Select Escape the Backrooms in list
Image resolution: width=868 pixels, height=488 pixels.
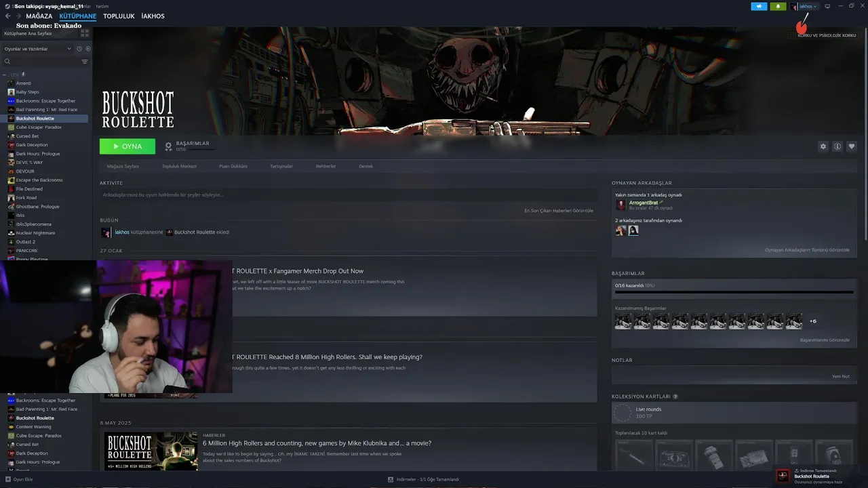click(39, 180)
